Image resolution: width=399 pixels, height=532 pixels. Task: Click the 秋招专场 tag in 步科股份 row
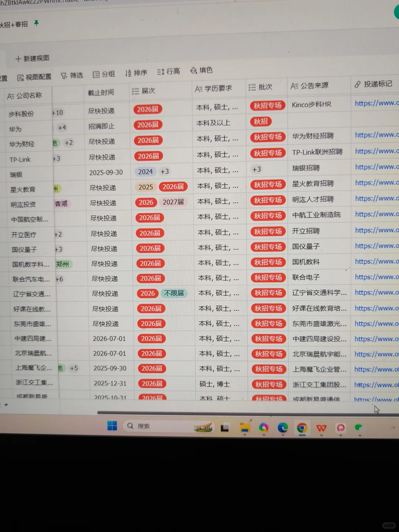click(x=268, y=106)
